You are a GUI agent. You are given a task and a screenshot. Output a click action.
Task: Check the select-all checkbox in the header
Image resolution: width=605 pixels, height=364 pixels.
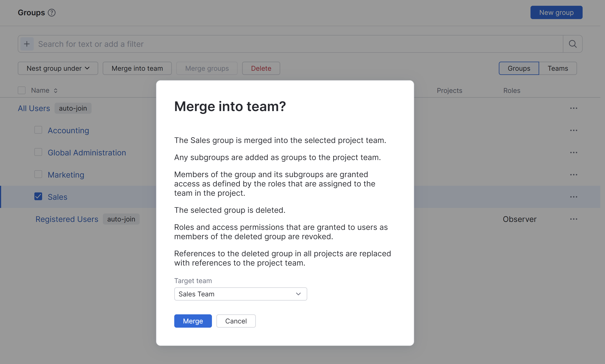21,90
